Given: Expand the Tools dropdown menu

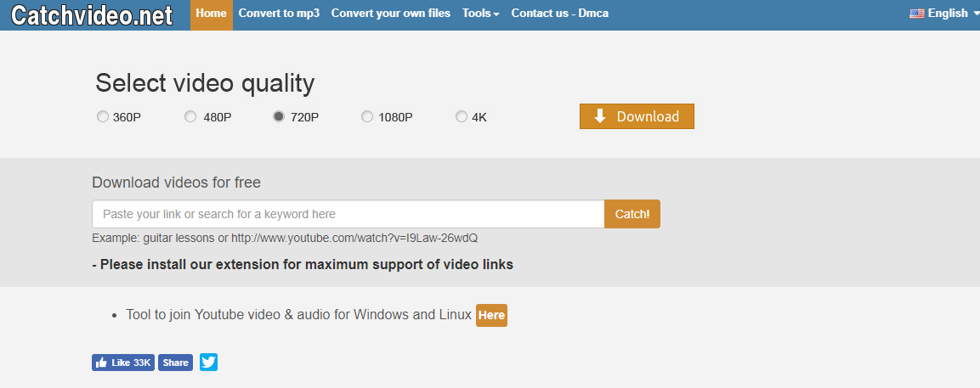Looking at the screenshot, I should (480, 14).
